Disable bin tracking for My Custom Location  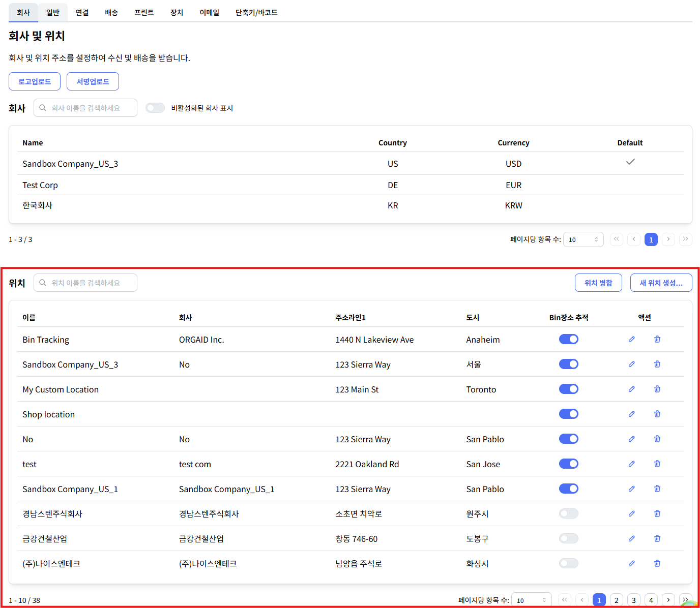click(569, 389)
